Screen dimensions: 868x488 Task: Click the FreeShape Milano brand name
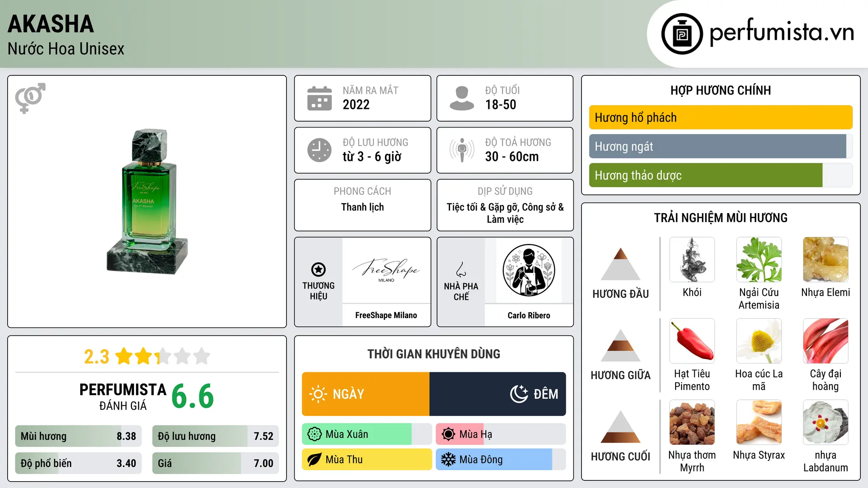386,315
